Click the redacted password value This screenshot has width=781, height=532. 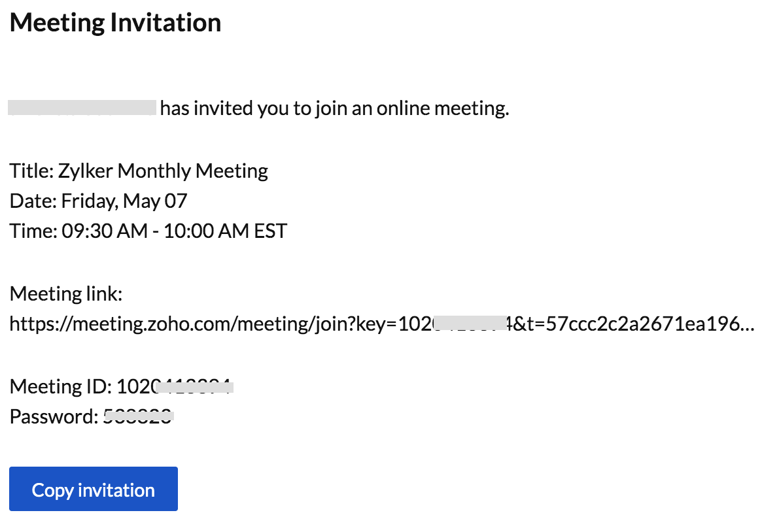[139, 416]
